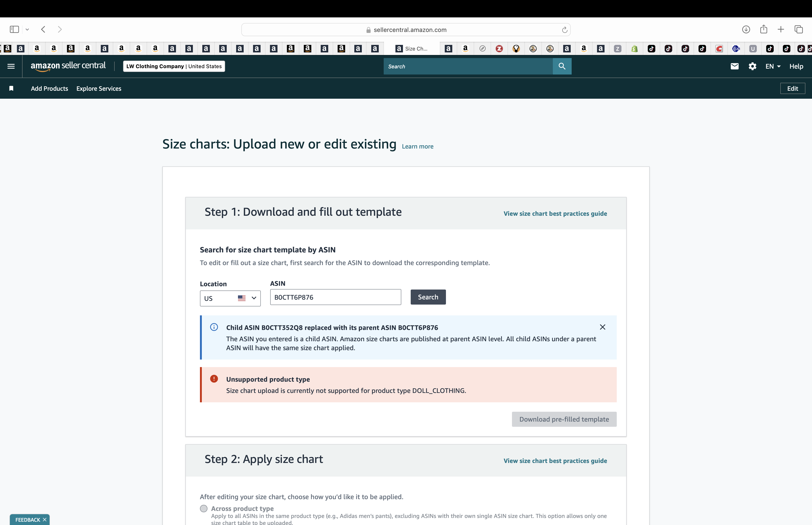
Task: Switch to the compass icon tab
Action: pos(483,49)
